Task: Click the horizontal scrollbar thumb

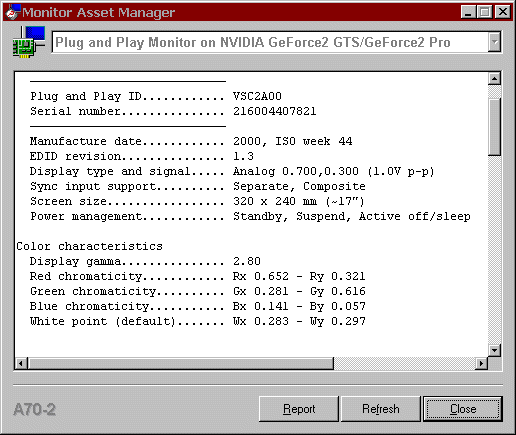Action: tap(180, 363)
